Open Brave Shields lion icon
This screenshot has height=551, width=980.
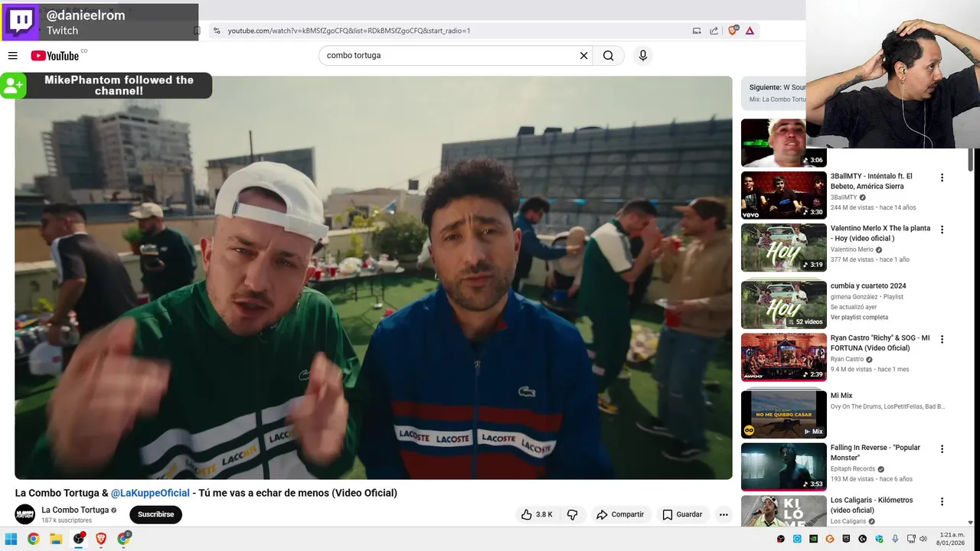coord(733,31)
